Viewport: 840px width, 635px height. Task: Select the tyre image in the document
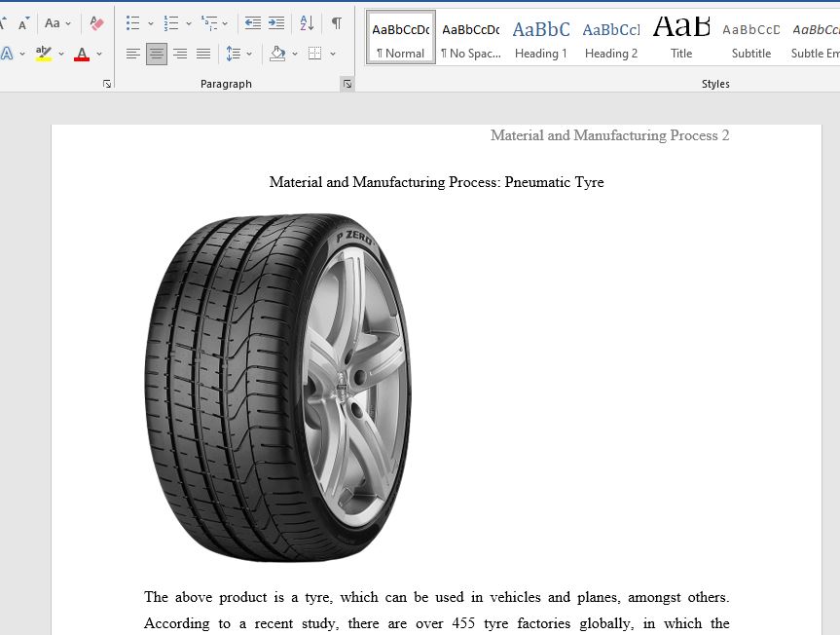pos(278,388)
